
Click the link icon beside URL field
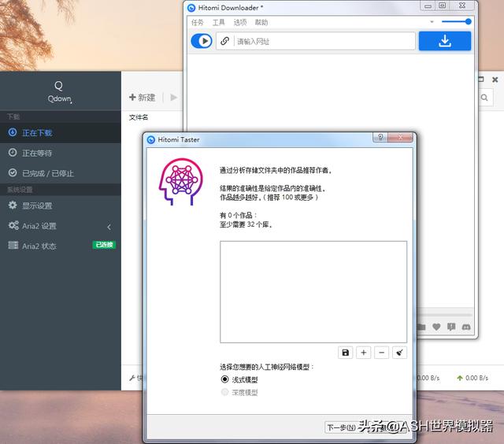pos(225,41)
